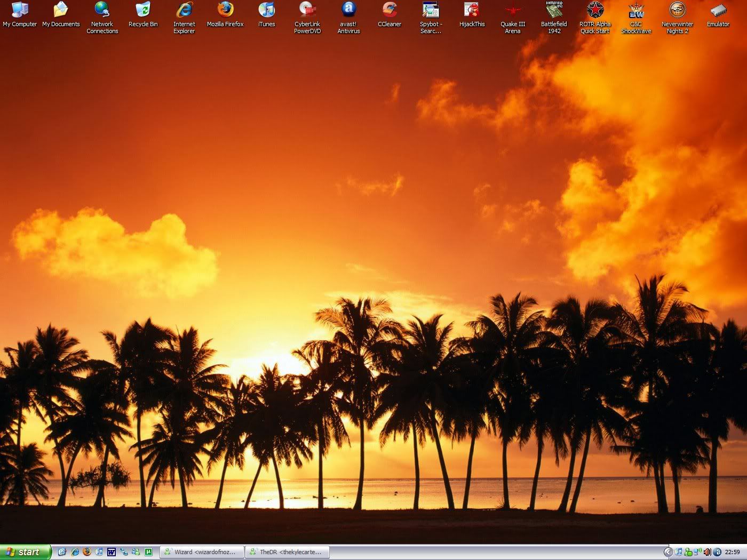The width and height of the screenshot is (747, 560).
Task: Click the green square Quick Launch icon
Action: coord(148,552)
